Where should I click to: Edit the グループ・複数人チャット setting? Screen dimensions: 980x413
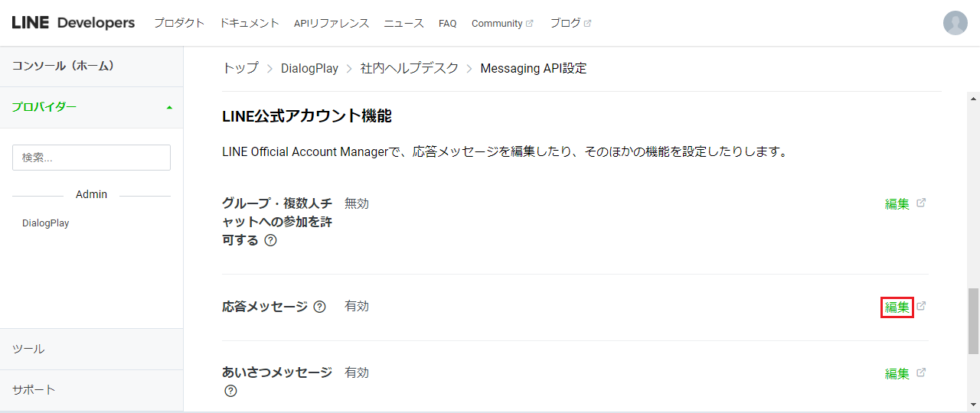[x=897, y=204]
